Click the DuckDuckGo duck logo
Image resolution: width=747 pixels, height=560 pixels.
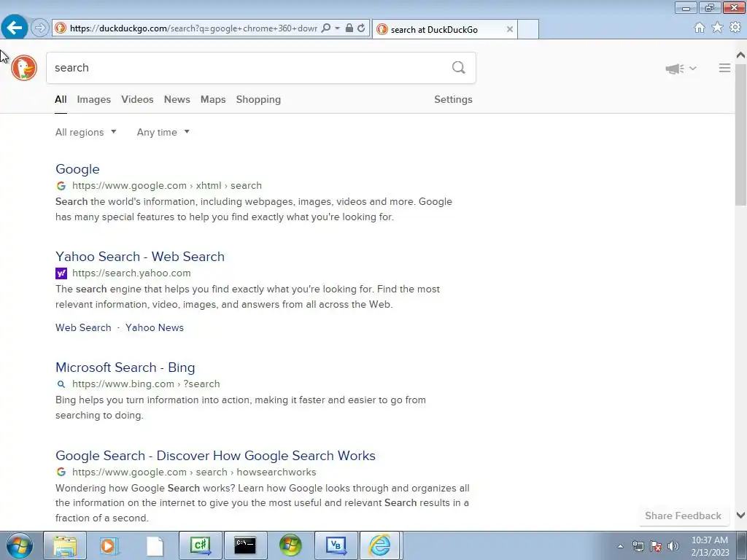pos(24,68)
